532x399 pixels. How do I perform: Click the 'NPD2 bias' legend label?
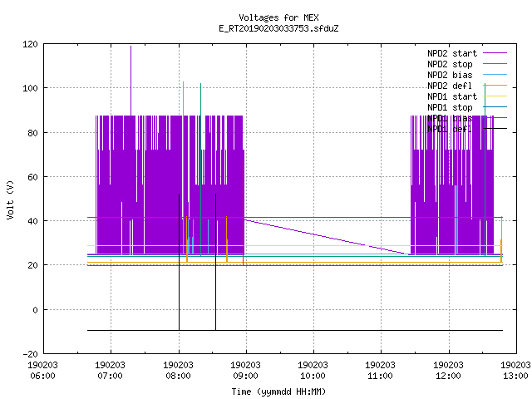(x=450, y=75)
